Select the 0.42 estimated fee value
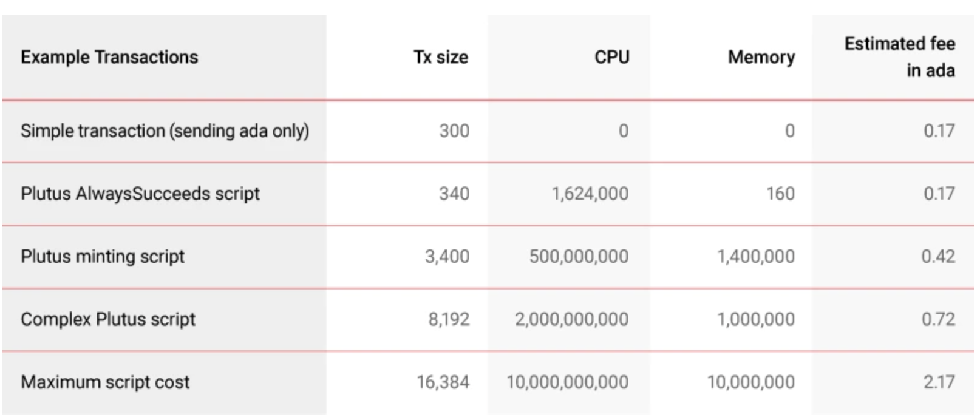This screenshot has width=980, height=420. (x=938, y=256)
